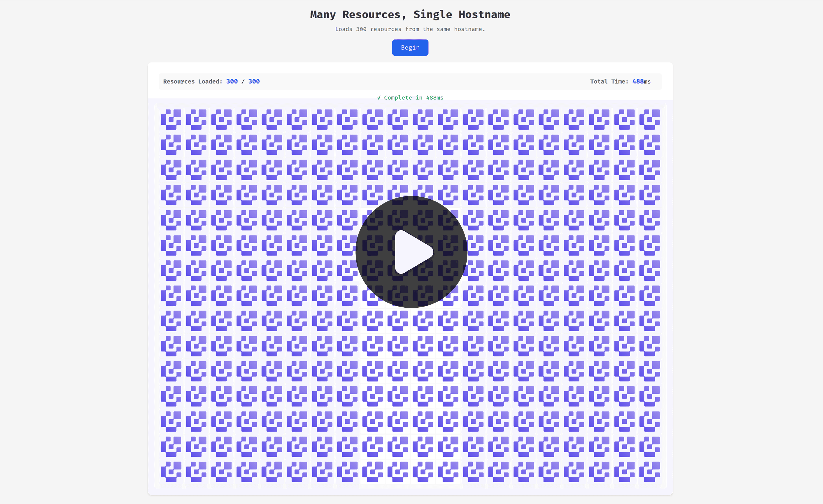The width and height of the screenshot is (823, 504).
Task: Click the 'Total Time:' label text
Action: (x=609, y=81)
